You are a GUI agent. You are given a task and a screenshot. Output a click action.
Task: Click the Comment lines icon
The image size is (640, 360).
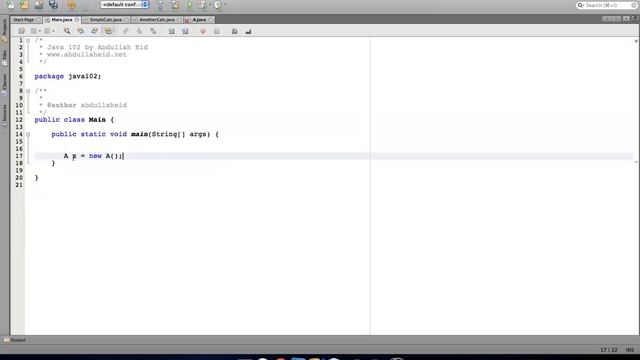click(x=235, y=31)
